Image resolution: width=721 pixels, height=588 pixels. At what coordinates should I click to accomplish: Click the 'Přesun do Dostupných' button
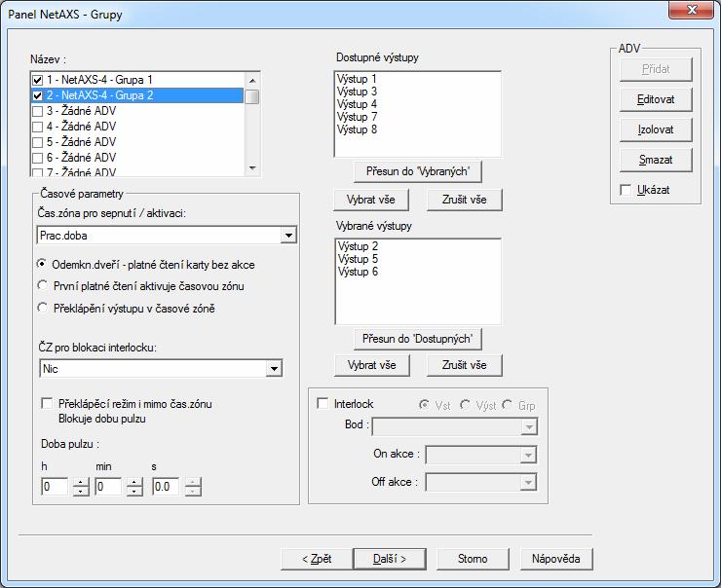coord(418,339)
